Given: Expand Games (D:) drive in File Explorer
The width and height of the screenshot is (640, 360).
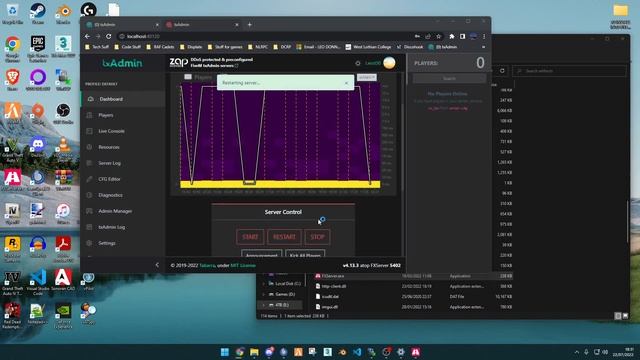Looking at the screenshot, I should pos(264,294).
